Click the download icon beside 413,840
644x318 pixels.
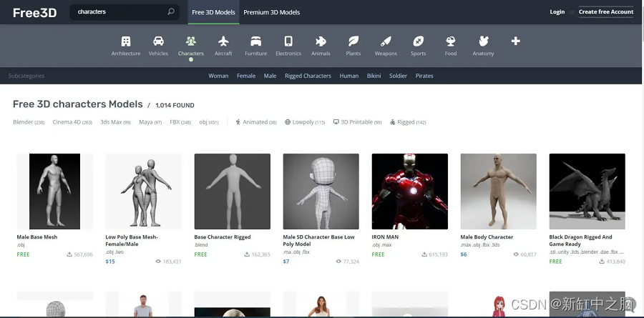pyautogui.click(x=601, y=262)
